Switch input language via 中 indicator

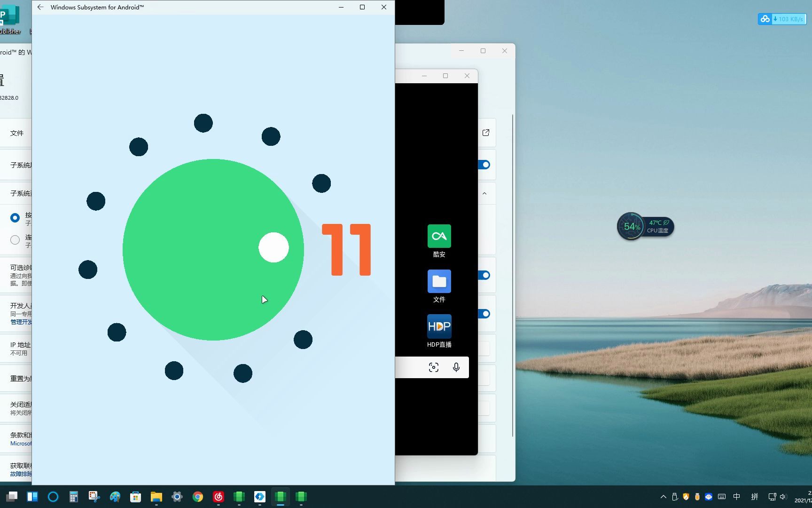[737, 497]
